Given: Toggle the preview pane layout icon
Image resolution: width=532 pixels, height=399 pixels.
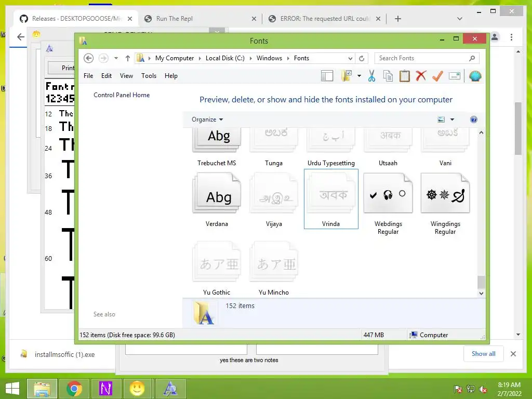Looking at the screenshot, I should [327, 76].
